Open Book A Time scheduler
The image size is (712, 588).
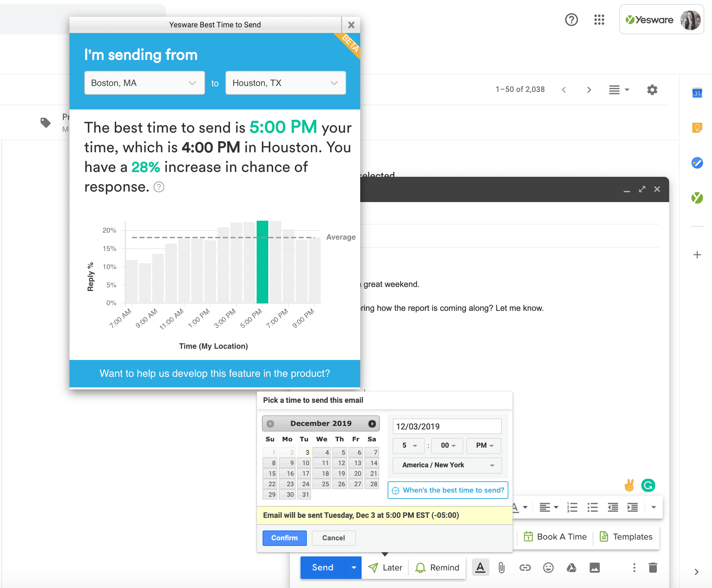pos(555,537)
